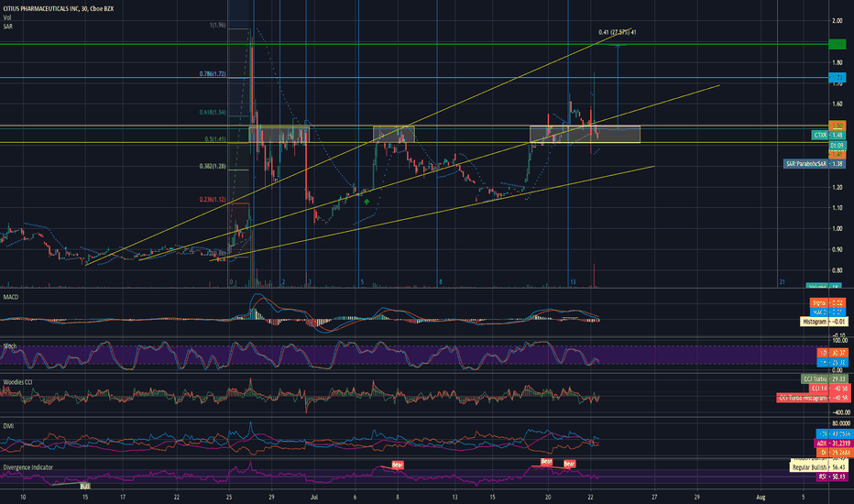Click the 0.41 (27.57%) price range label
Image resolution: width=854 pixels, height=504 pixels.
coord(617,32)
